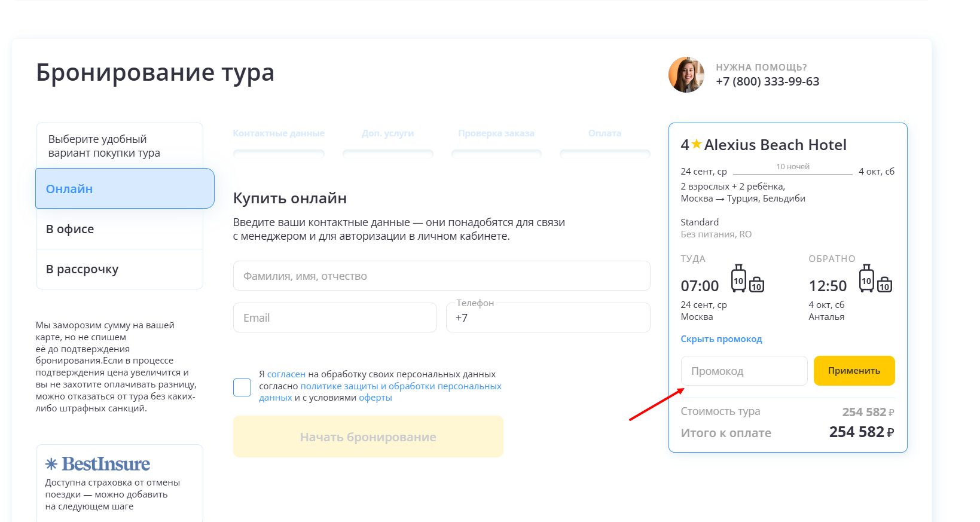Click the outbound flight large suitcase icon
980x522 pixels.
[x=738, y=279]
